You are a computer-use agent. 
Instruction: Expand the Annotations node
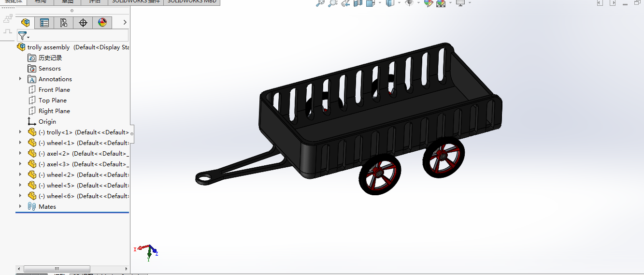(x=20, y=79)
